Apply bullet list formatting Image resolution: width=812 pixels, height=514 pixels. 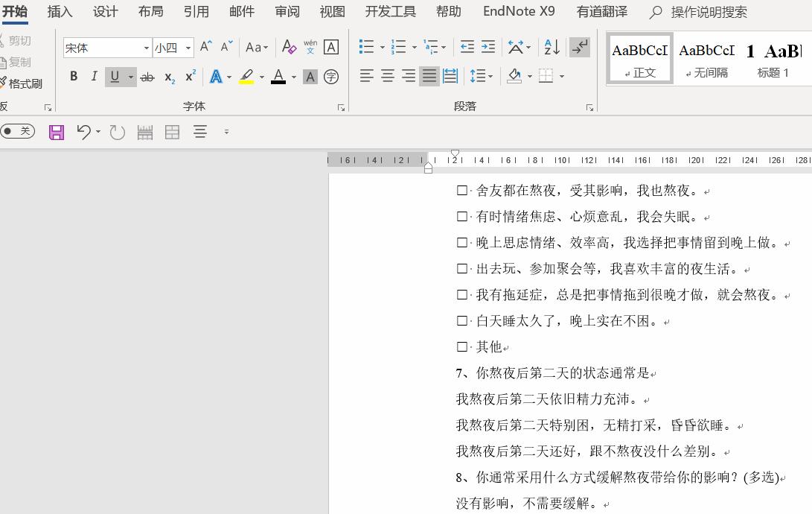point(366,46)
